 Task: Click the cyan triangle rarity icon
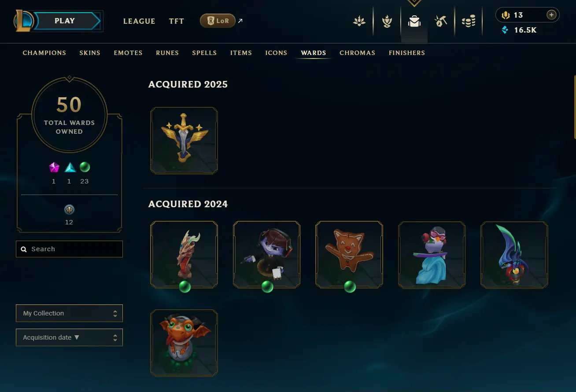(70, 167)
